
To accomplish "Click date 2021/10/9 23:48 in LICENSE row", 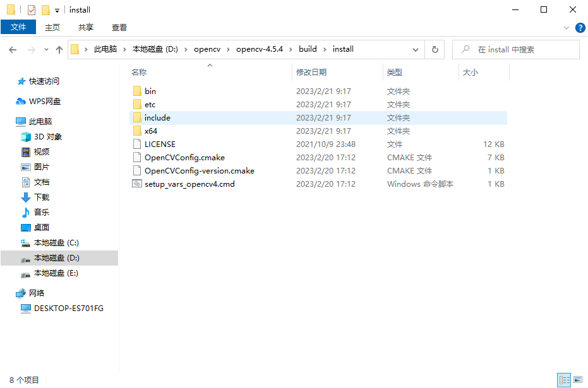I will [326, 144].
